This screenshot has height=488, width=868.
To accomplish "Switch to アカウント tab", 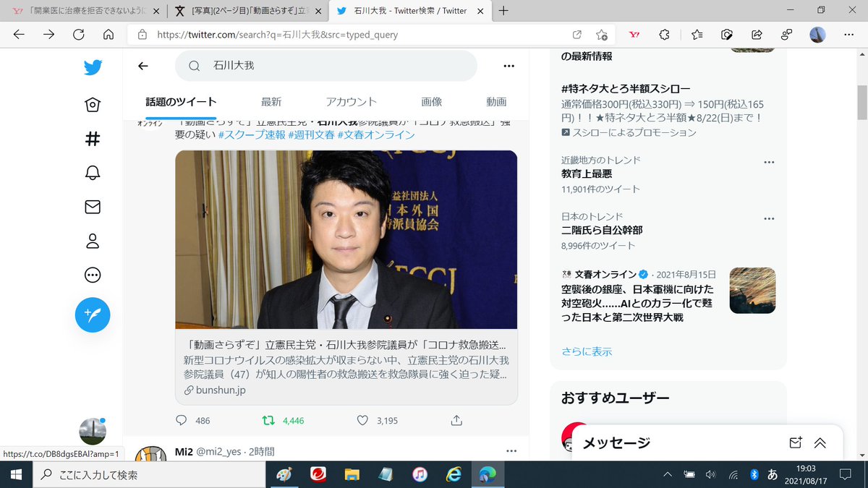I will pos(352,102).
